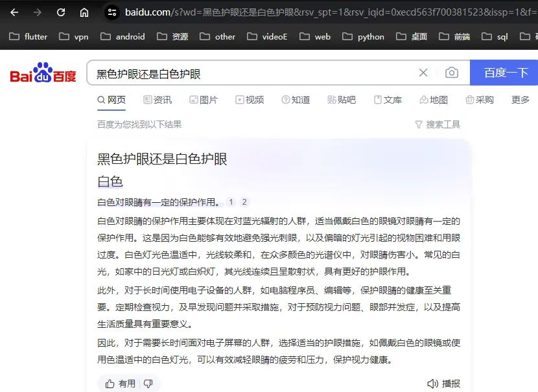Click the Baidu logo
538x392 pixels.
[x=43, y=73]
